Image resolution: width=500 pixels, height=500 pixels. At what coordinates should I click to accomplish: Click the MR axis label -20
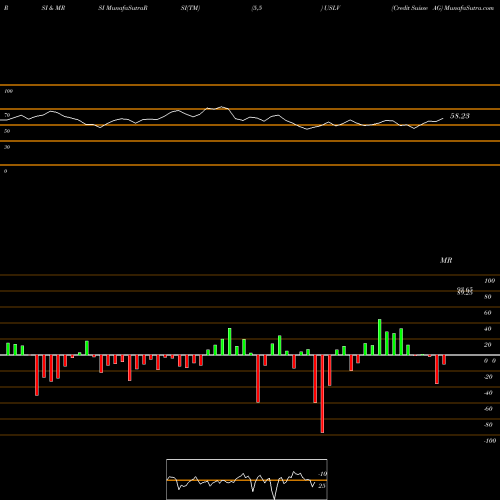(x=488, y=377)
